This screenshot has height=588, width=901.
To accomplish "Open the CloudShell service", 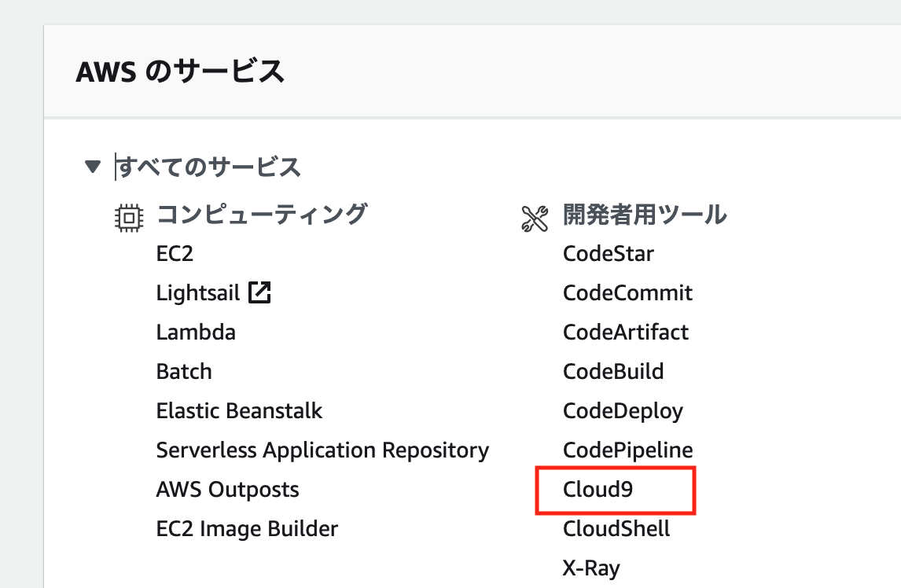I will (x=616, y=528).
